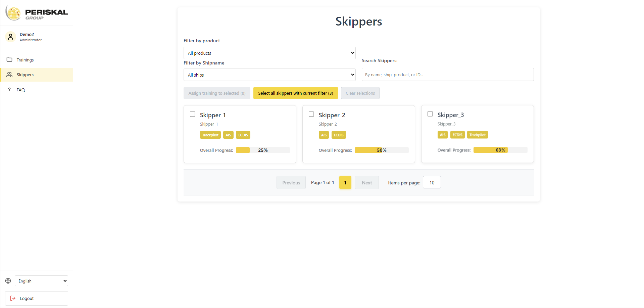Click ECDIS tag on Skipper_1 card
Image resolution: width=644 pixels, height=308 pixels.
[x=243, y=135]
